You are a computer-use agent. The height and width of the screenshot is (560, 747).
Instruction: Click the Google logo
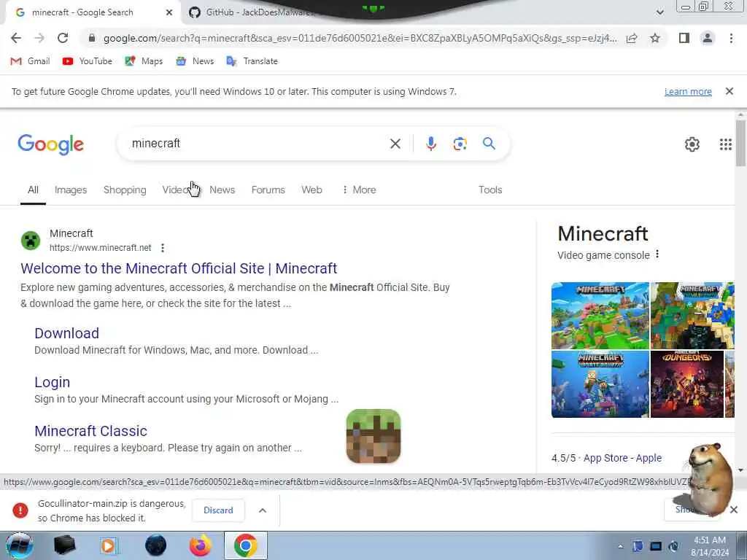coord(50,144)
